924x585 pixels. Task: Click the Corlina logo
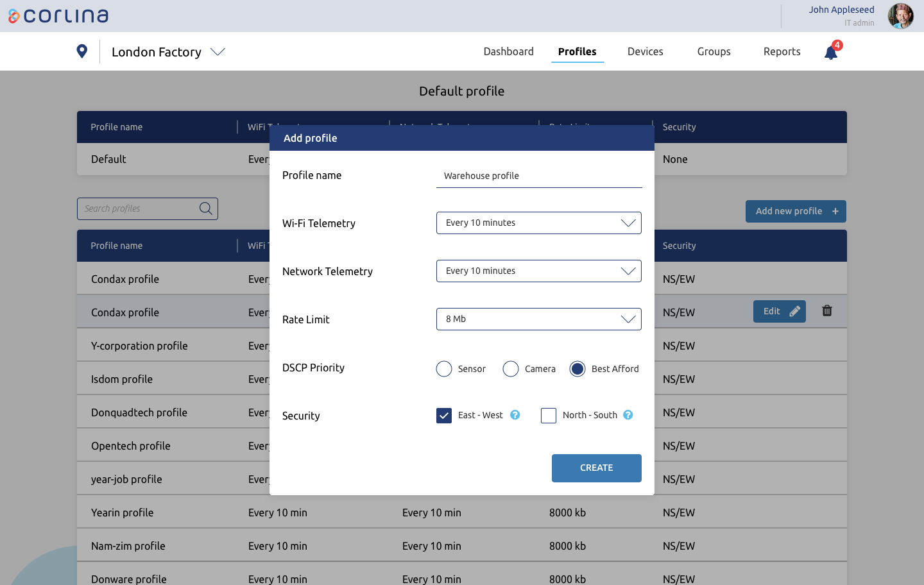coord(58,16)
